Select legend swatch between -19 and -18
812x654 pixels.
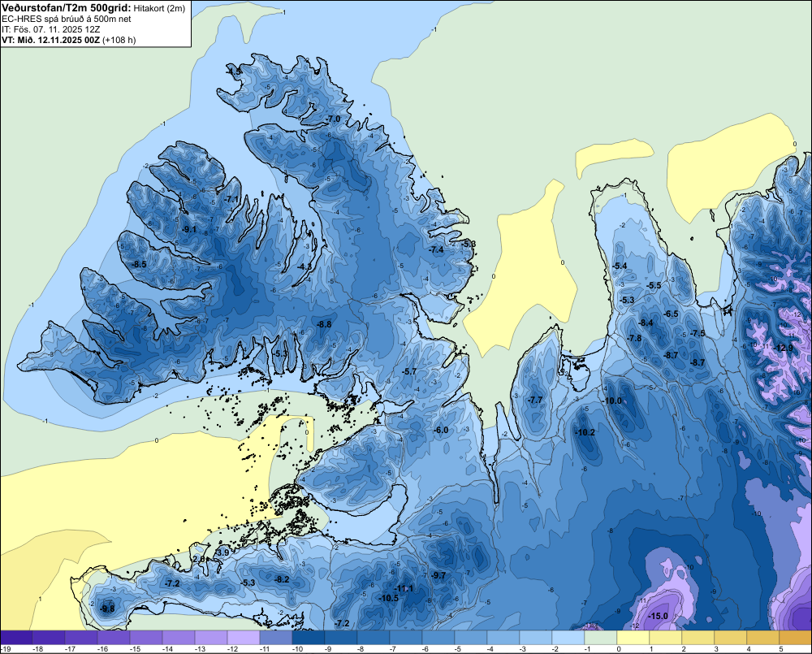[16, 638]
